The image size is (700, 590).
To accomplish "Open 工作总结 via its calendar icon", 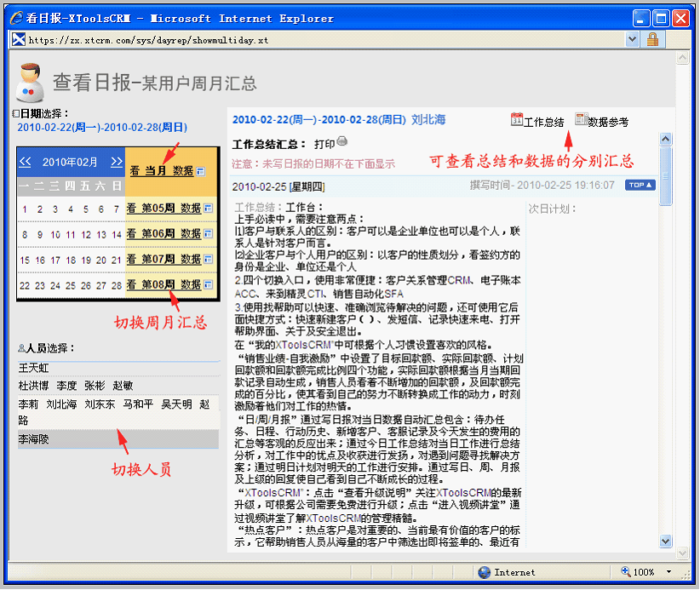I will tap(516, 120).
